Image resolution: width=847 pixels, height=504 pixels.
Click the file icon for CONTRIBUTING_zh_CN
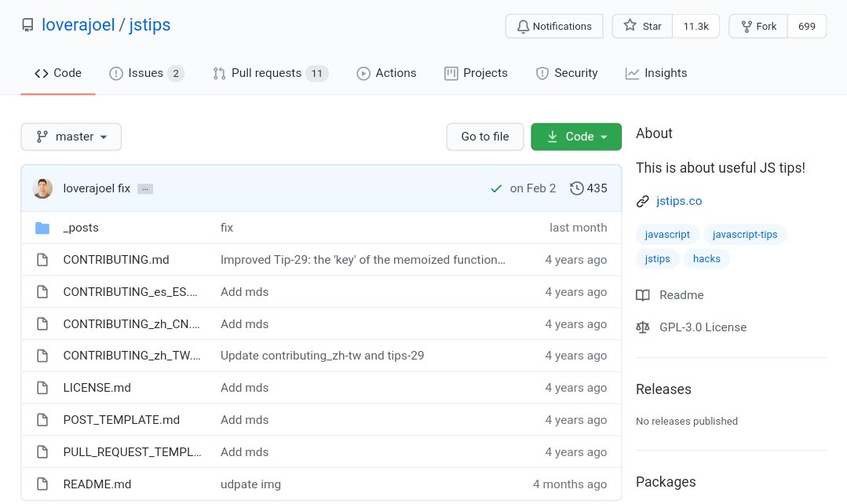coord(42,324)
